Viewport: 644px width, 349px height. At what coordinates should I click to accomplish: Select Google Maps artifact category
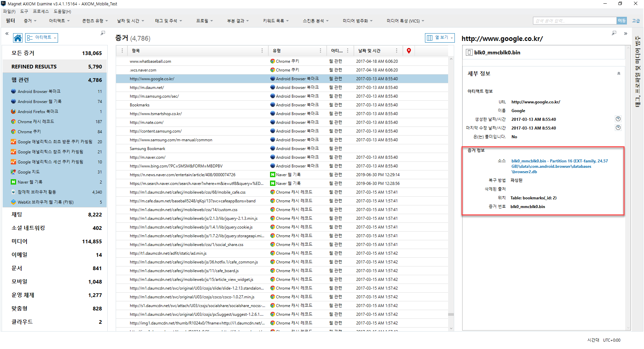(55, 172)
